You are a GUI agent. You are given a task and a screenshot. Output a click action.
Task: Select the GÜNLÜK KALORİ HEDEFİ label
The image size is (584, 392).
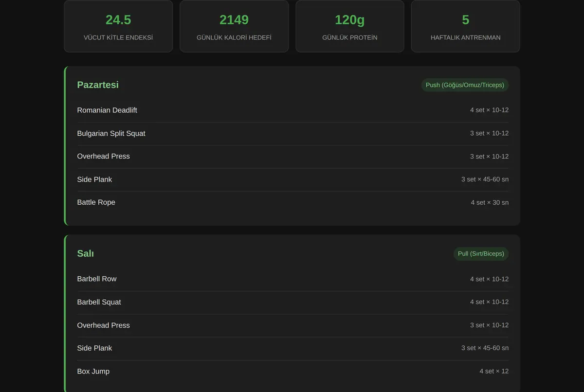point(234,37)
